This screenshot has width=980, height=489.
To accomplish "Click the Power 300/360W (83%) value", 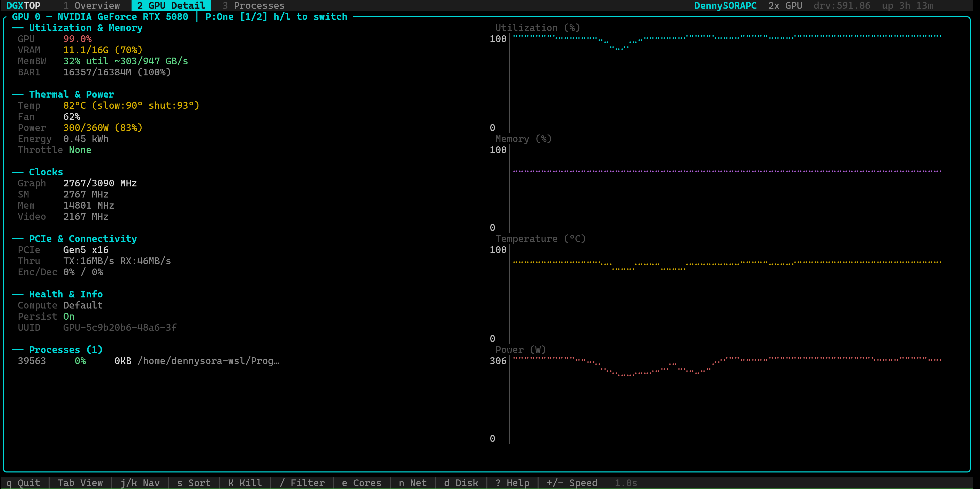I will 103,128.
